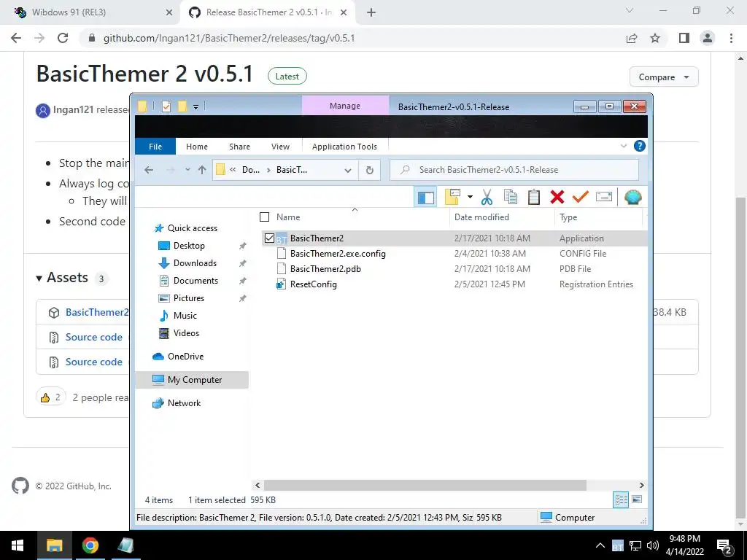This screenshot has height=560, width=747.
Task: Toggle the navigation pane toolbar button
Action: point(425,197)
